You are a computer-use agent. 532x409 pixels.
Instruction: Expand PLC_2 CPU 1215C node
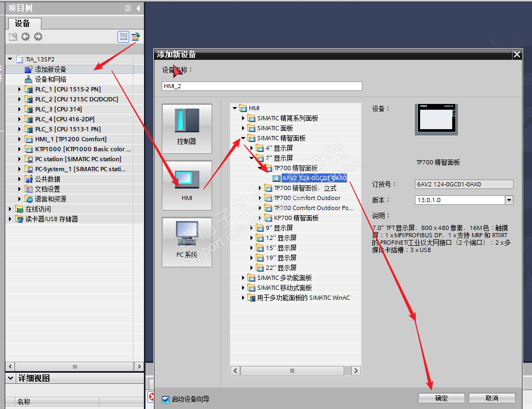click(x=19, y=99)
